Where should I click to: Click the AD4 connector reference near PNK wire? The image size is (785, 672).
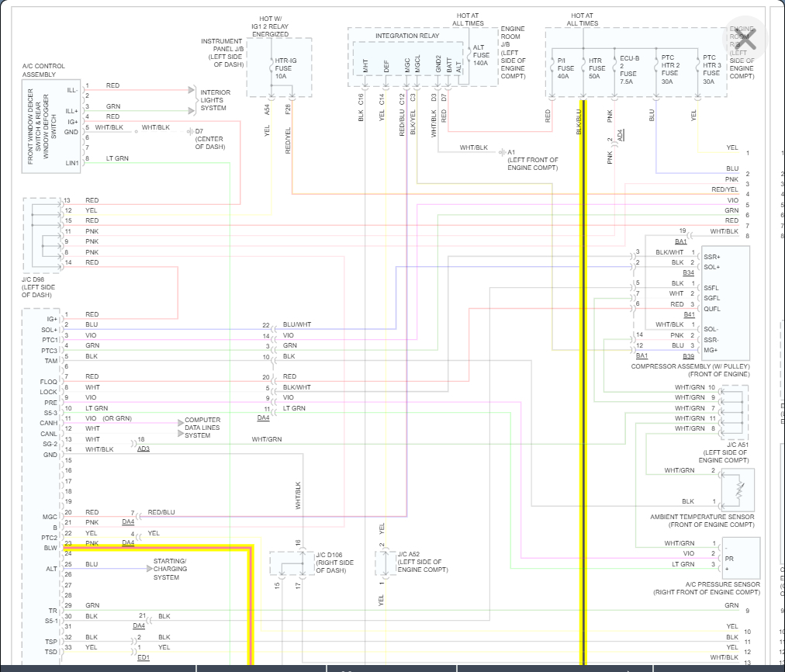(x=620, y=135)
